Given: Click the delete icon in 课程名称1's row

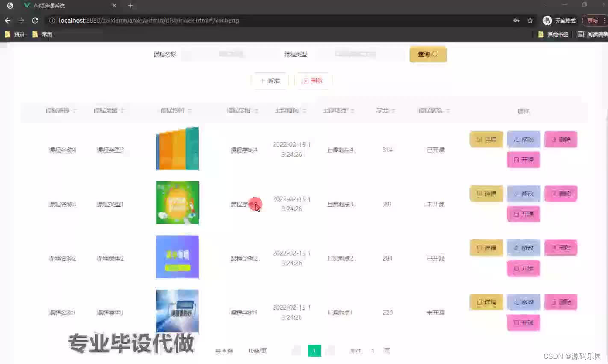Looking at the screenshot, I should point(554,302).
